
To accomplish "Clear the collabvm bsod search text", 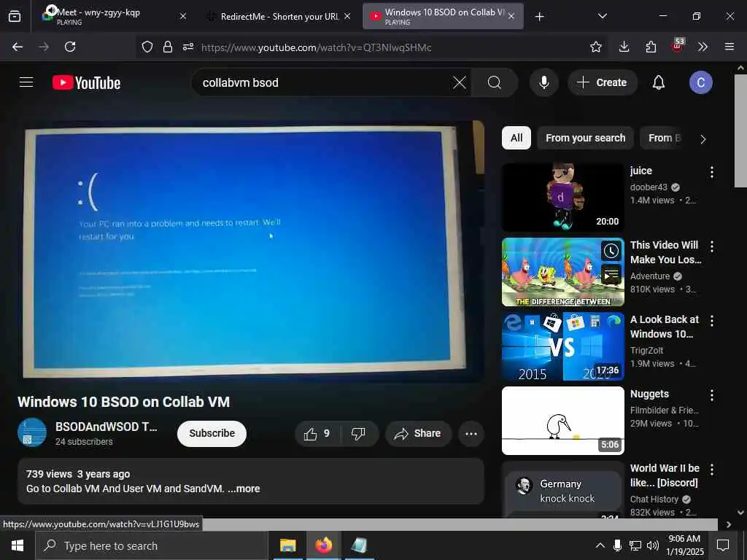I will (460, 82).
